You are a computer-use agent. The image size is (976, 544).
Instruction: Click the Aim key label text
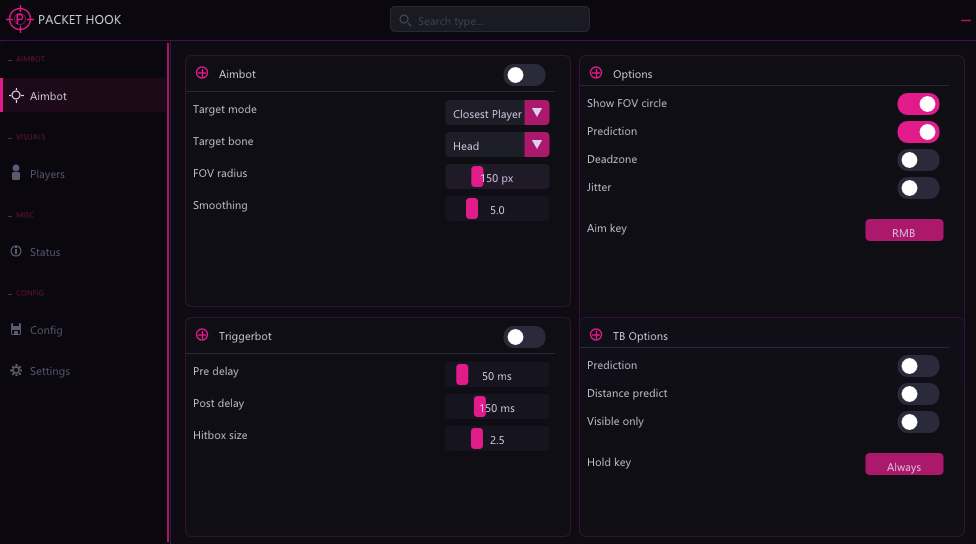click(607, 228)
